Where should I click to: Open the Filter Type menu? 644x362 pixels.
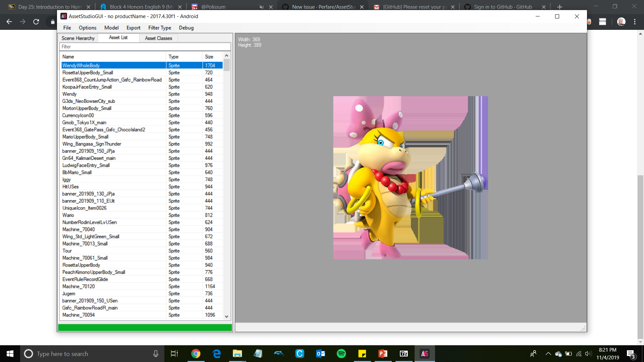pyautogui.click(x=160, y=28)
